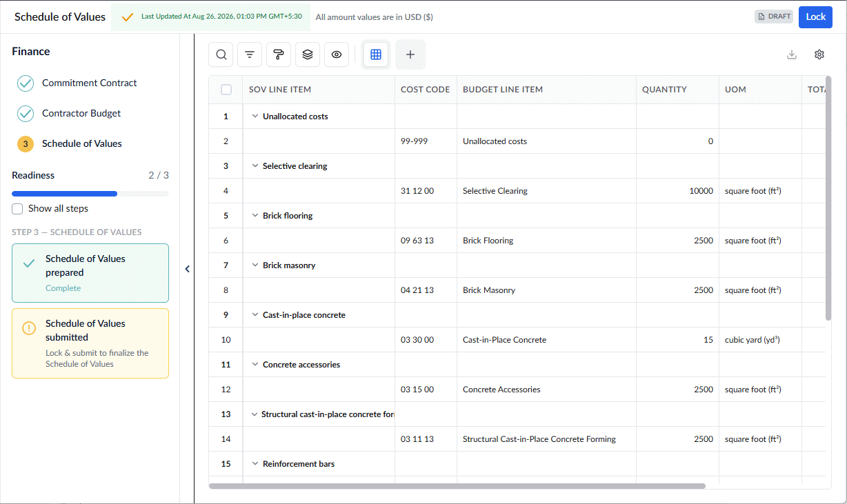
Task: Select row number 2
Action: tap(226, 141)
